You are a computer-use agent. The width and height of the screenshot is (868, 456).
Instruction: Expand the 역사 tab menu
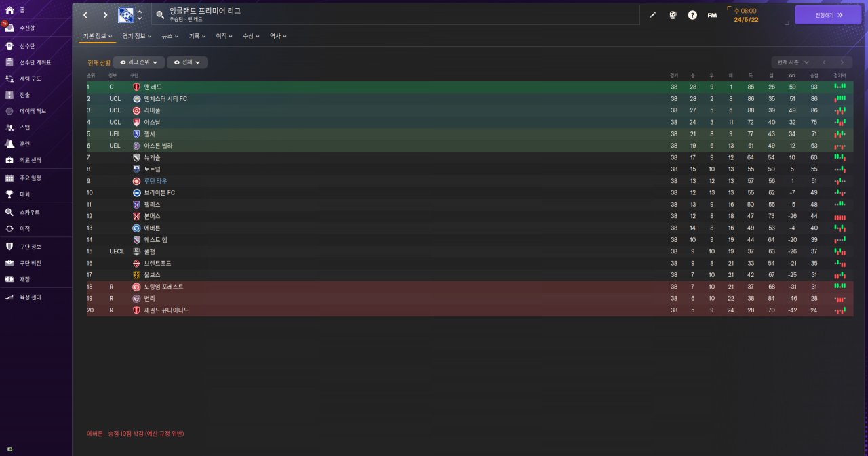(279, 36)
